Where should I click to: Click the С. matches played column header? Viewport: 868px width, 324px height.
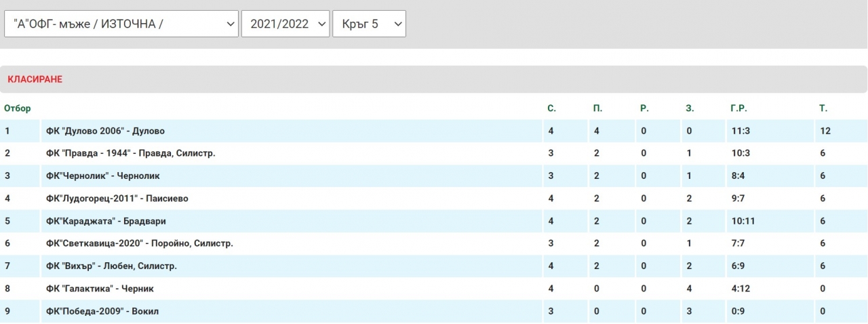pyautogui.click(x=552, y=108)
